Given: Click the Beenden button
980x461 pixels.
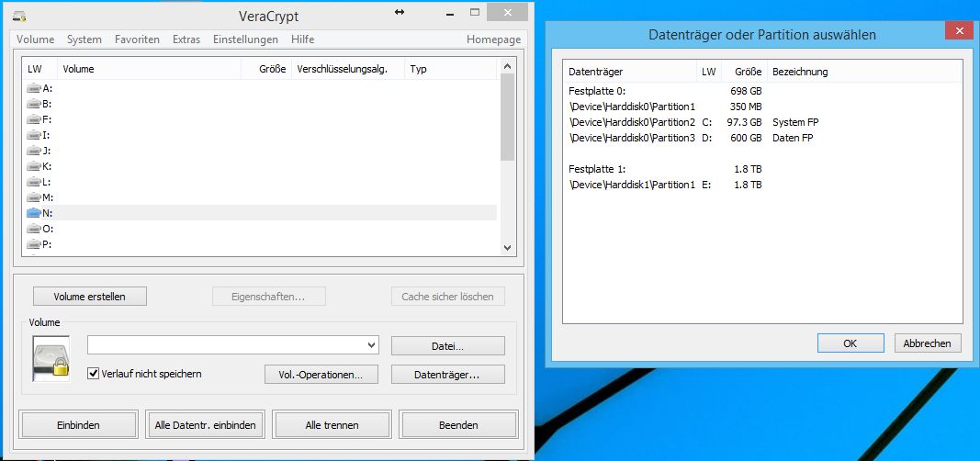Looking at the screenshot, I should (458, 425).
